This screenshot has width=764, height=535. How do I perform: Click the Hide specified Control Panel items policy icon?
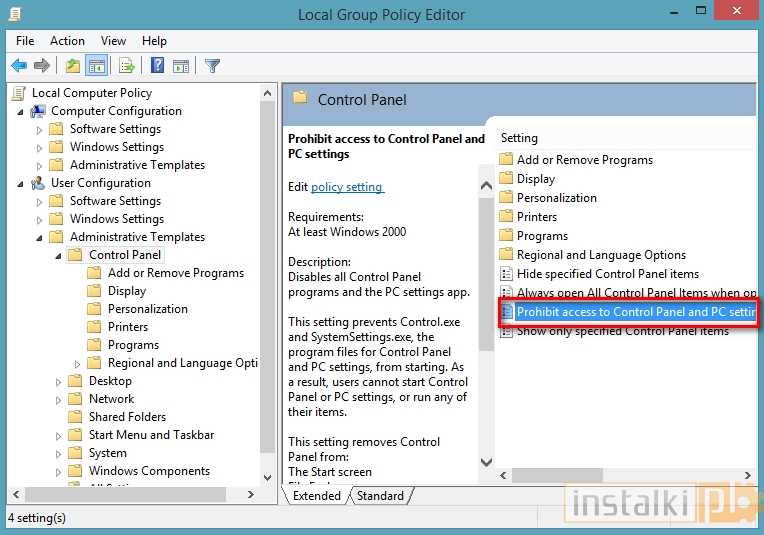[x=506, y=274]
